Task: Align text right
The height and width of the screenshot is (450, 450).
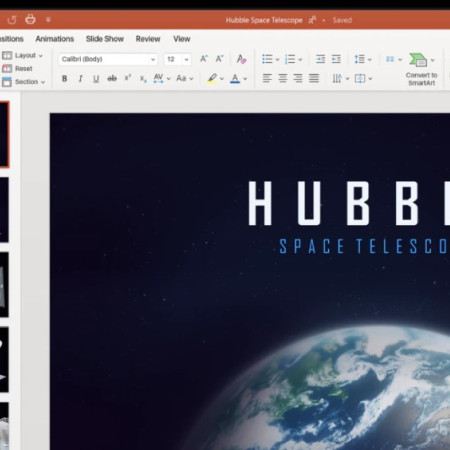Action: (298, 78)
